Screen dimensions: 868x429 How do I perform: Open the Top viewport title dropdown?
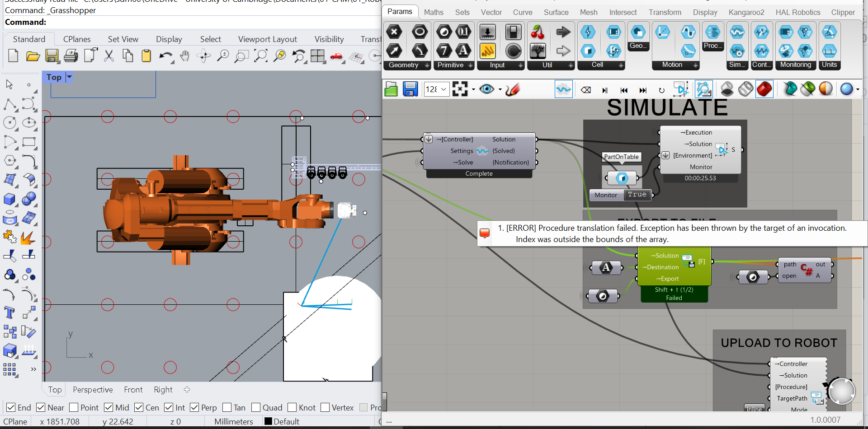pyautogui.click(x=69, y=77)
